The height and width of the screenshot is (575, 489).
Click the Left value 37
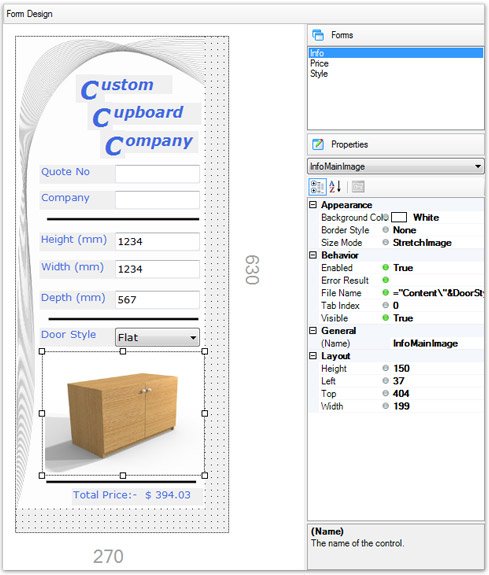[398, 381]
